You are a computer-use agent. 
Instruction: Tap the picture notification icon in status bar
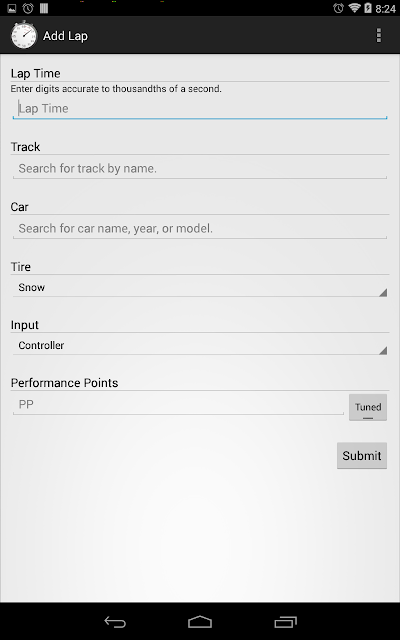[12, 8]
